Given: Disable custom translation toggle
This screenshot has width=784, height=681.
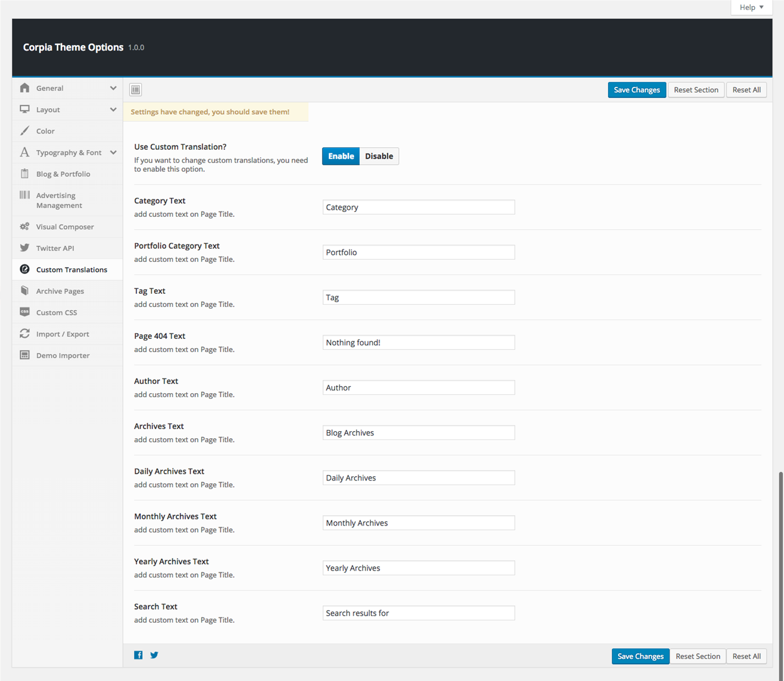Looking at the screenshot, I should [x=379, y=156].
